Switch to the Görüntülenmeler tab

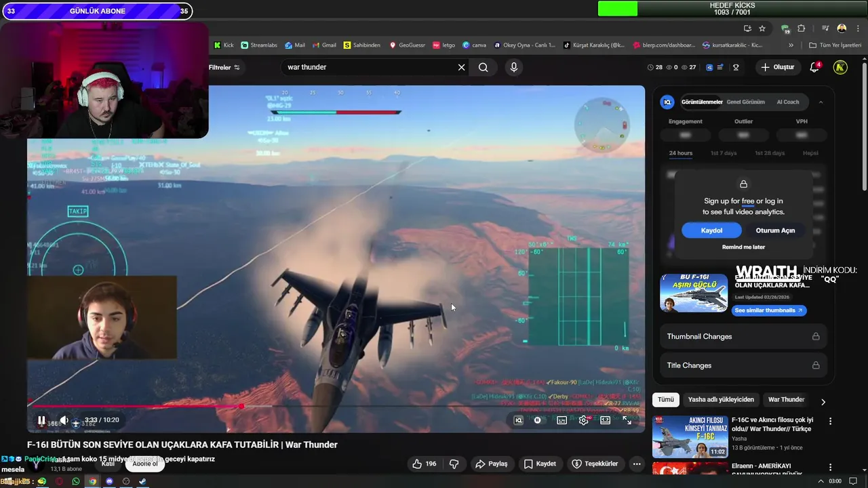[702, 102]
